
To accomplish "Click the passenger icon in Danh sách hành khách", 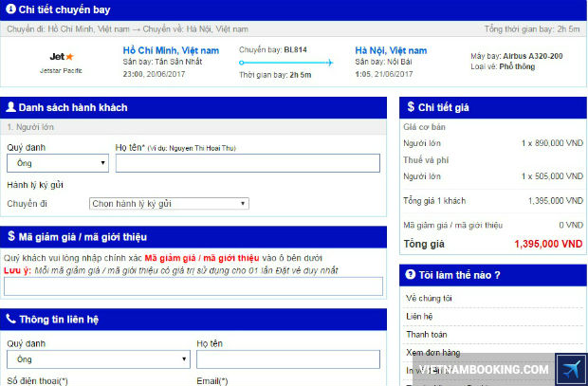I will tap(10, 107).
